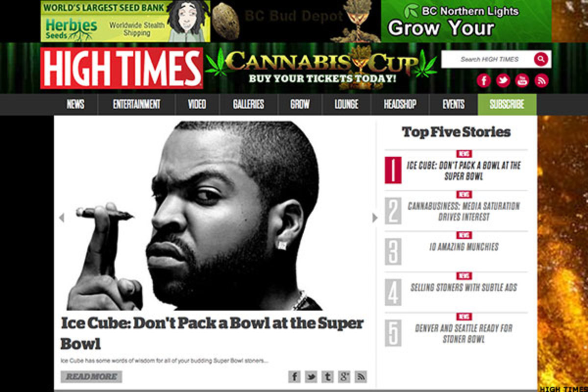
Task: Open Cannabis Cup buy tickets banner
Action: click(321, 68)
